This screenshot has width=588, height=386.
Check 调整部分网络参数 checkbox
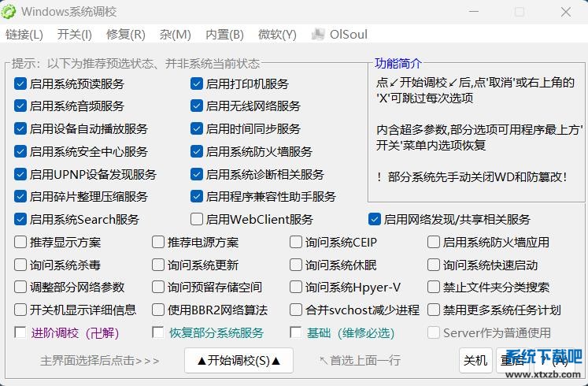pyautogui.click(x=20, y=287)
